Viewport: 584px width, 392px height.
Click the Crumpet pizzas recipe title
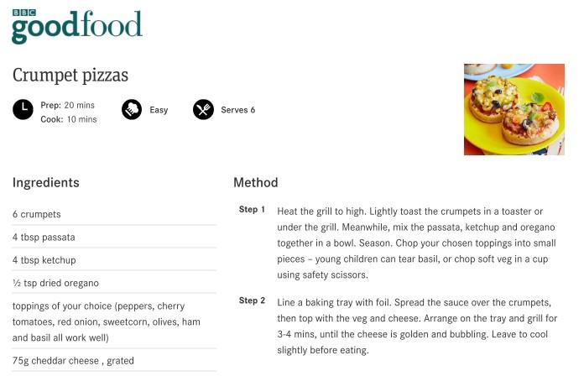(70, 76)
